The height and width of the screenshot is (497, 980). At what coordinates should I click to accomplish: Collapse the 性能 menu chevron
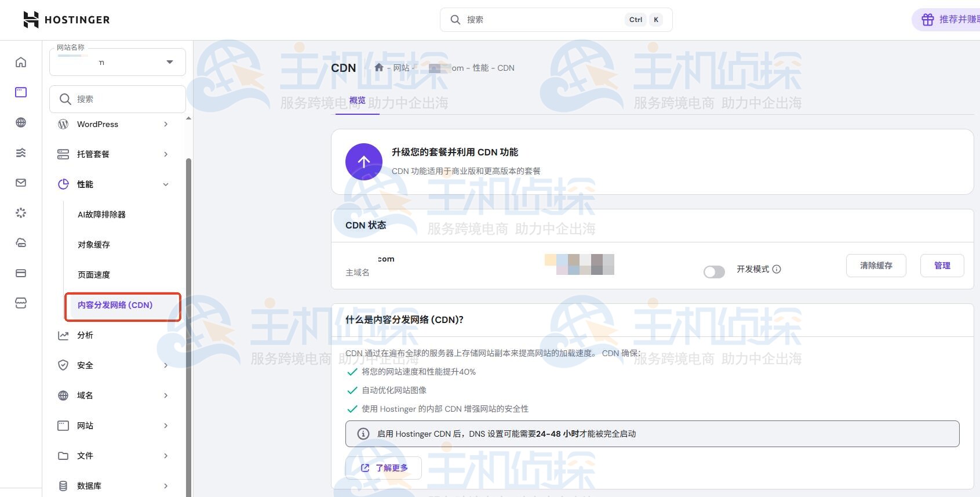point(166,184)
